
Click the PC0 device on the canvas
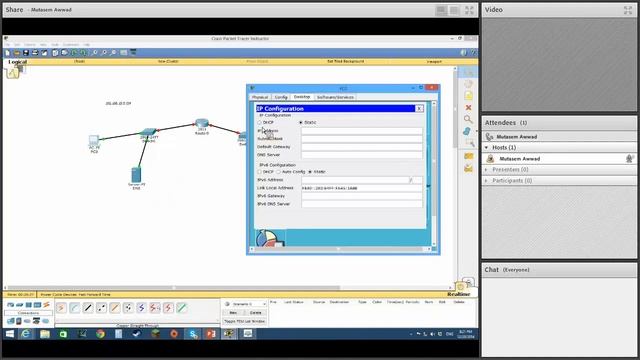coord(94,140)
